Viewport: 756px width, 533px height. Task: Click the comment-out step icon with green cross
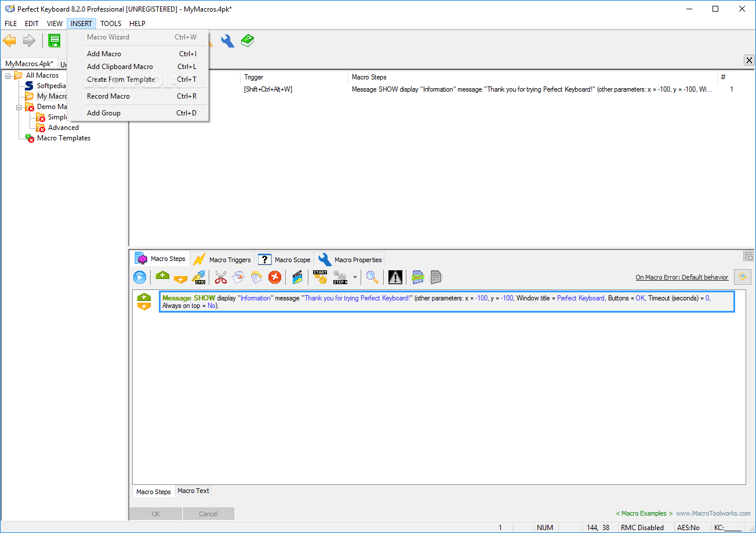pos(418,277)
